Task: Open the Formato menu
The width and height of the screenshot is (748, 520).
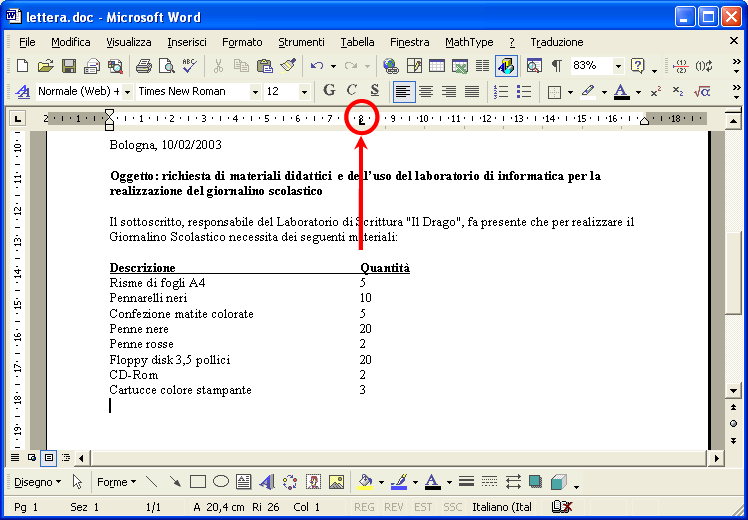Action: (242, 42)
